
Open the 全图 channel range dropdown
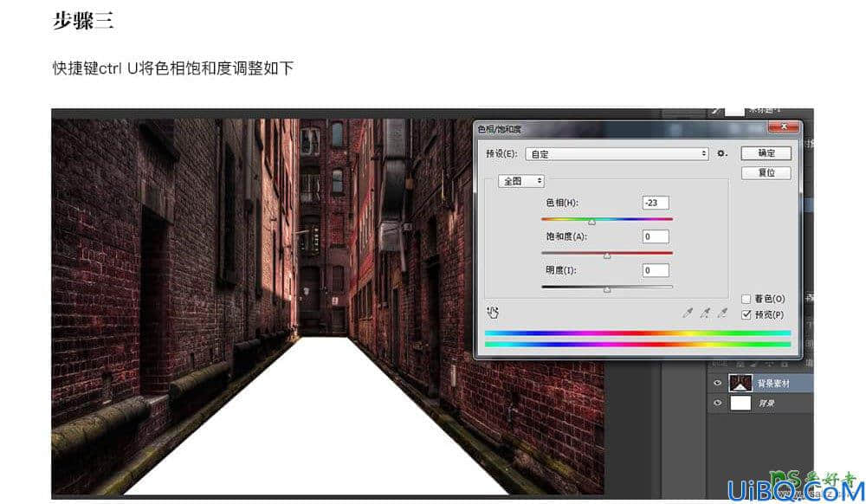pyautogui.click(x=521, y=181)
